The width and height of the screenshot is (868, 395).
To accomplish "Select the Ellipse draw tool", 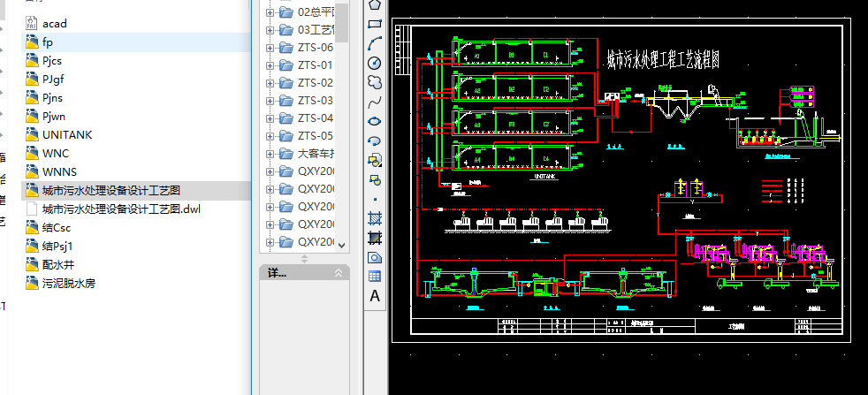I will pyautogui.click(x=375, y=121).
